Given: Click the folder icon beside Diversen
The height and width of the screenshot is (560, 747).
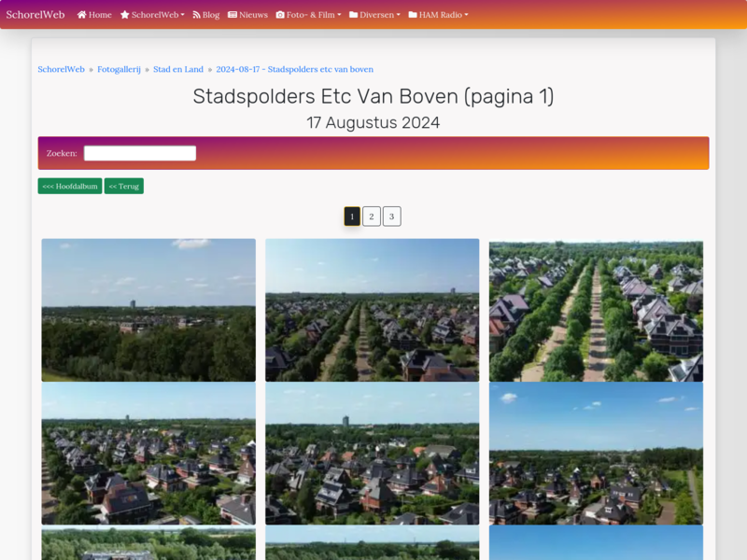Looking at the screenshot, I should 354,15.
